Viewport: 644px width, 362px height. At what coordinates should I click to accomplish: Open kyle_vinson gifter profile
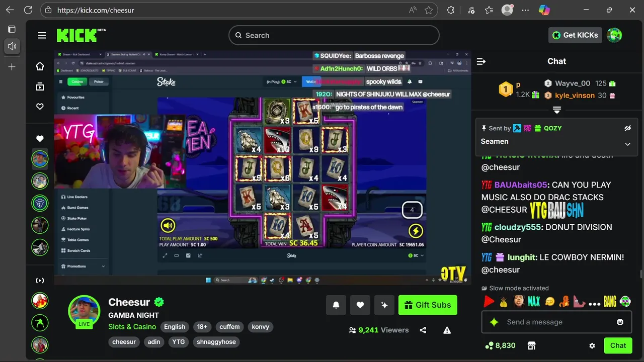pos(575,96)
